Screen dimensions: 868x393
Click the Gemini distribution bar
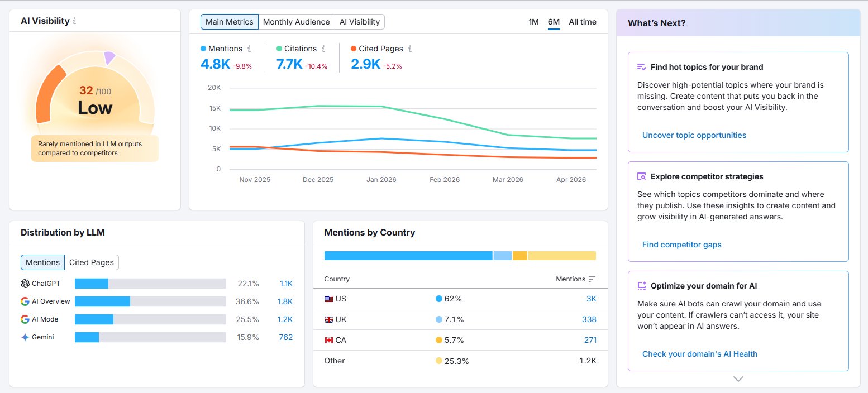(150, 337)
